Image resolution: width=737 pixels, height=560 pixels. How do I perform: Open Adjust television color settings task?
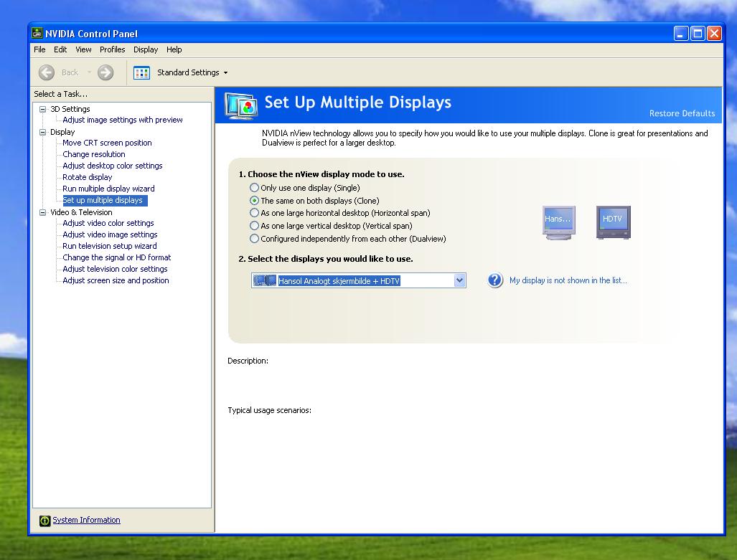click(x=115, y=269)
